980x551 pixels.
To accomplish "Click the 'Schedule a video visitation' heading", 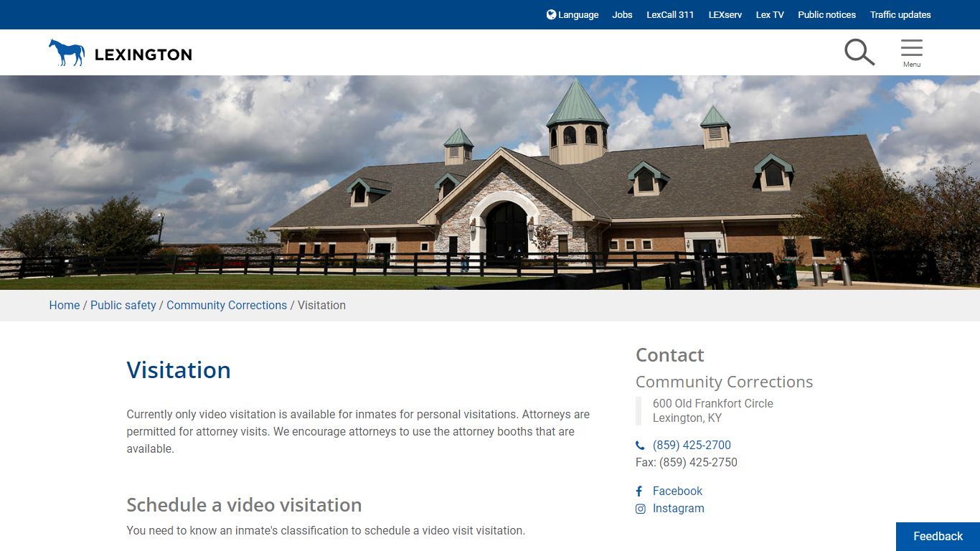I will [244, 505].
